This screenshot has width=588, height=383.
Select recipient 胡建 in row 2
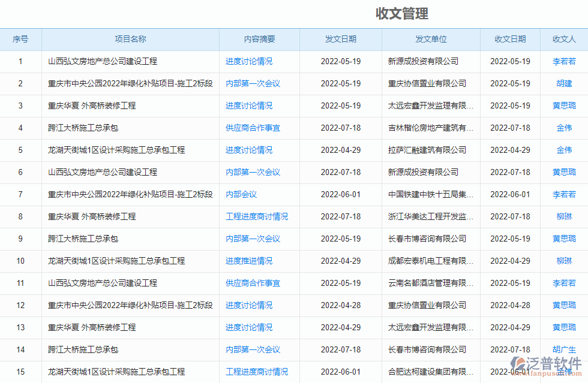[564, 83]
